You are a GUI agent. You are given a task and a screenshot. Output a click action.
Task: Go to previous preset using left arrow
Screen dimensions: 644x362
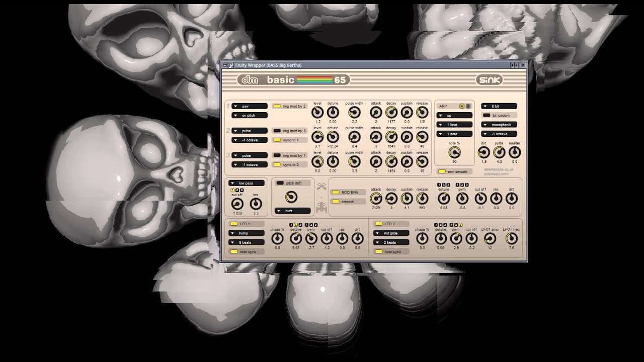[x=512, y=65]
